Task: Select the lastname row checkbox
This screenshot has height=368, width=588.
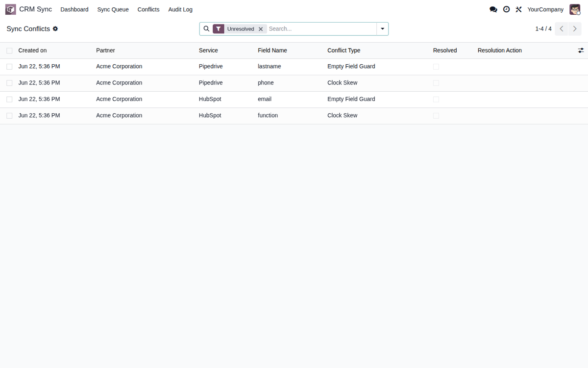Action: point(9,67)
